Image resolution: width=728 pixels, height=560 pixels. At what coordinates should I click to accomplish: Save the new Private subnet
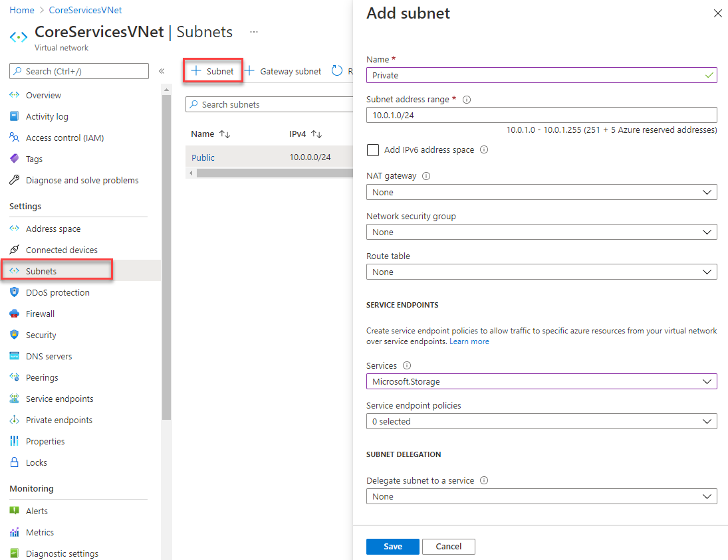pos(392,546)
